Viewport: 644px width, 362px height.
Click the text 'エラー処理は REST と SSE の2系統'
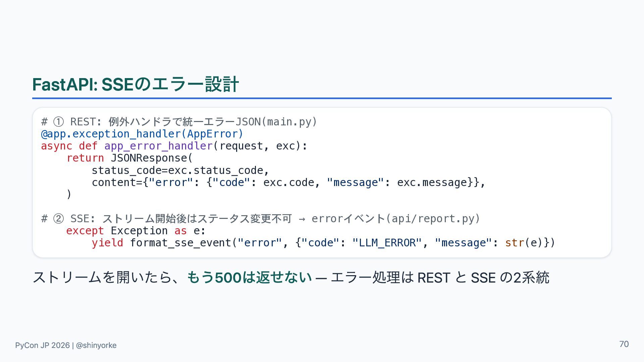coord(440,278)
